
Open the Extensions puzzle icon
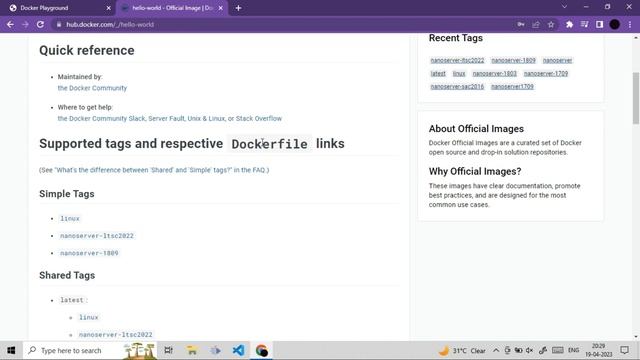pos(569,24)
